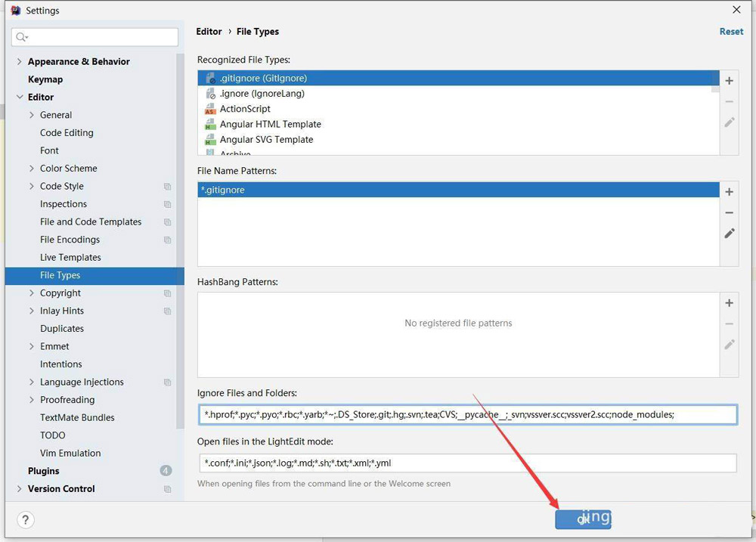Go to Plugins settings
The height and width of the screenshot is (542, 756).
[43, 471]
